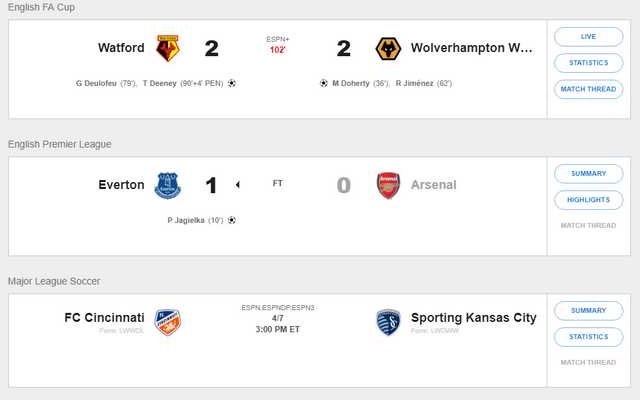
Task: Click the Wolverhampton Wanderers wolf logo
Action: pyautogui.click(x=388, y=49)
